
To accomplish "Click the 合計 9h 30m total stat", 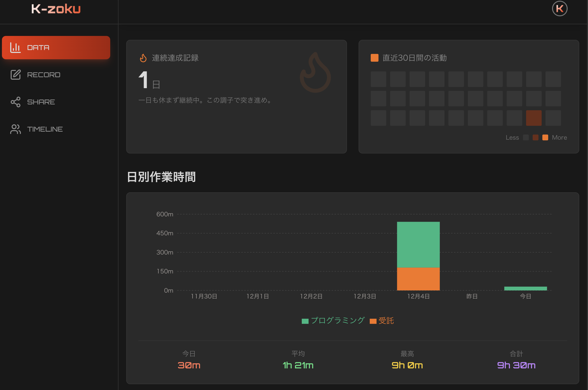I will click(516, 365).
